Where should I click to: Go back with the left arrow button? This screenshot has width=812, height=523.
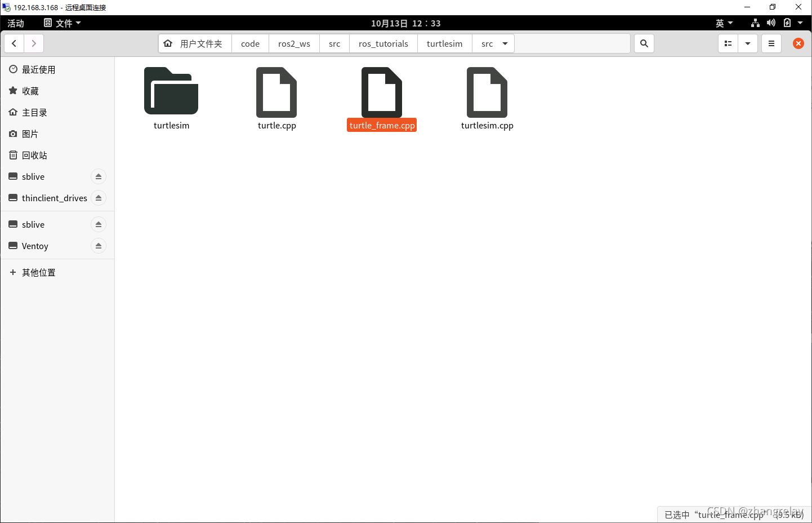click(14, 43)
